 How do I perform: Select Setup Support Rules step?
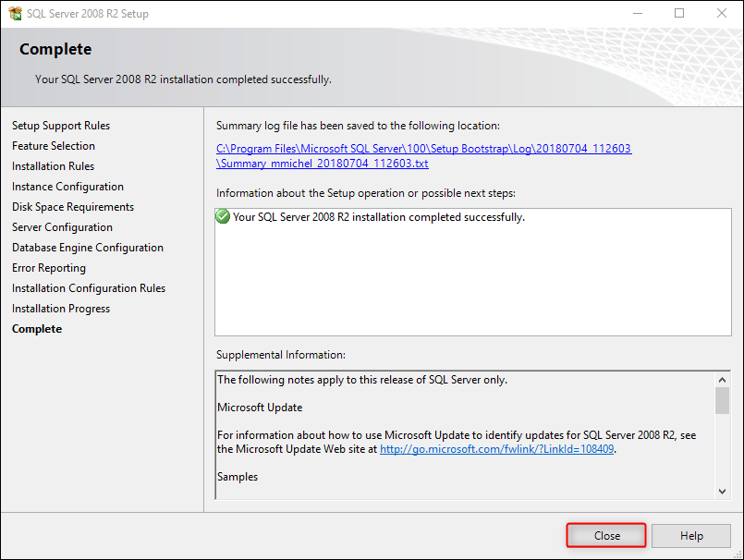tap(61, 126)
